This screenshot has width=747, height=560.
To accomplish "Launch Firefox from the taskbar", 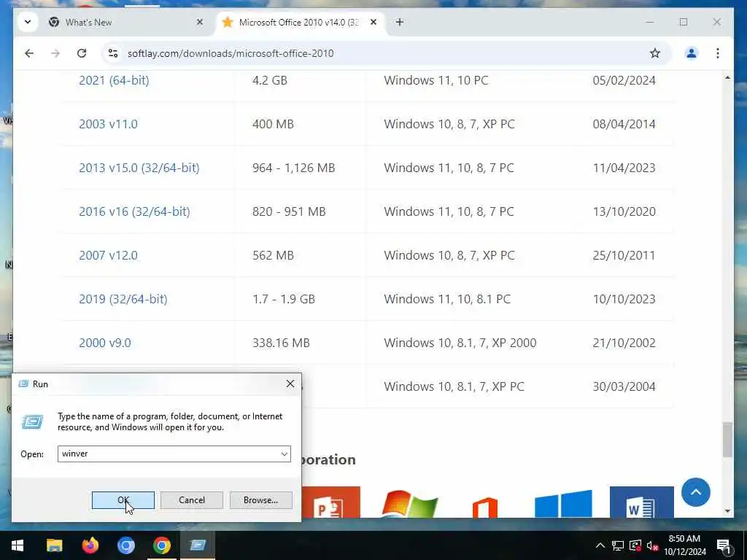I will point(90,545).
